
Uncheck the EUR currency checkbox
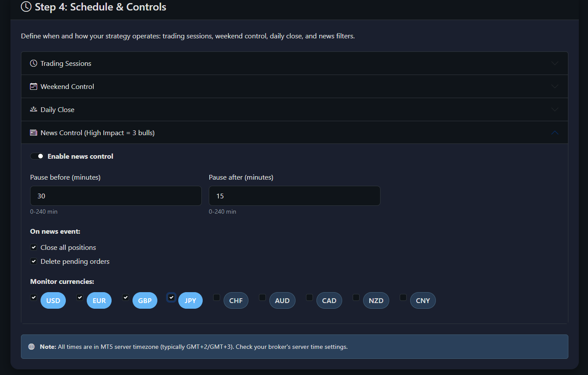coord(80,297)
